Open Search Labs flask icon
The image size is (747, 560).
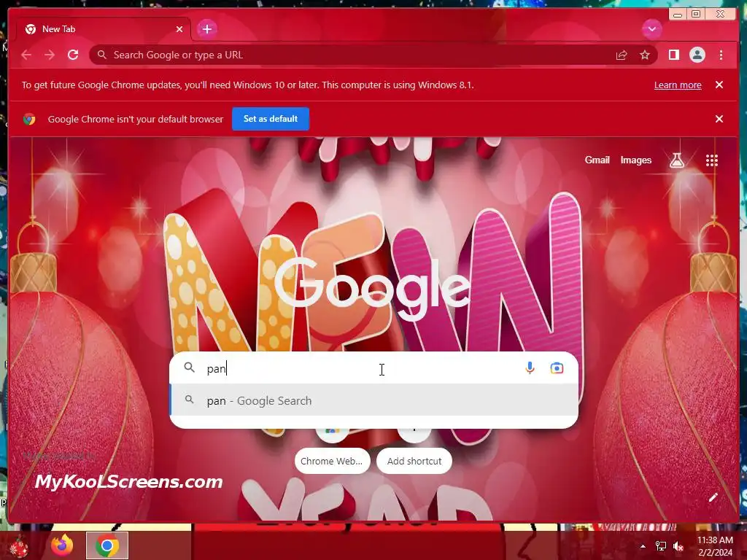tap(676, 160)
